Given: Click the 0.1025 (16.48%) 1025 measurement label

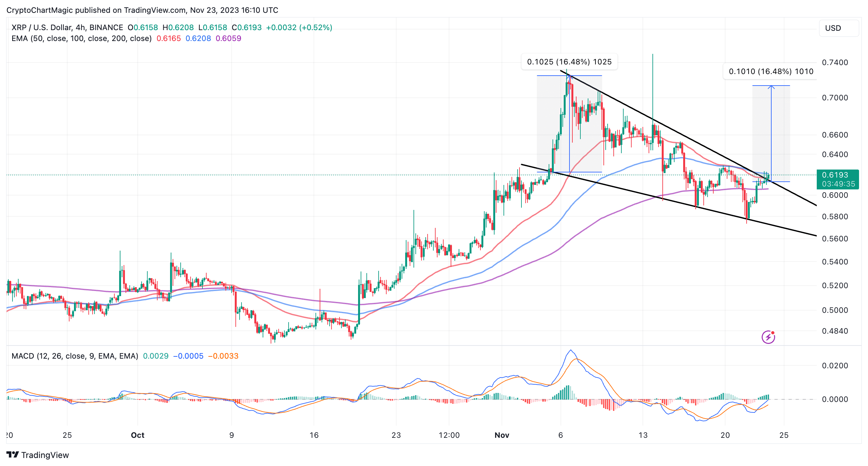Looking at the screenshot, I should 569,62.
